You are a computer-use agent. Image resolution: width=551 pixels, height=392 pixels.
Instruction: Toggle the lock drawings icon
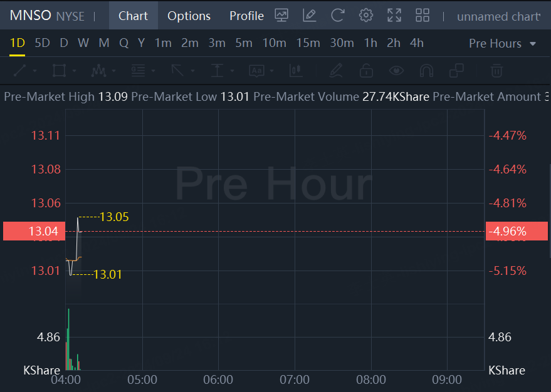pyautogui.click(x=366, y=71)
